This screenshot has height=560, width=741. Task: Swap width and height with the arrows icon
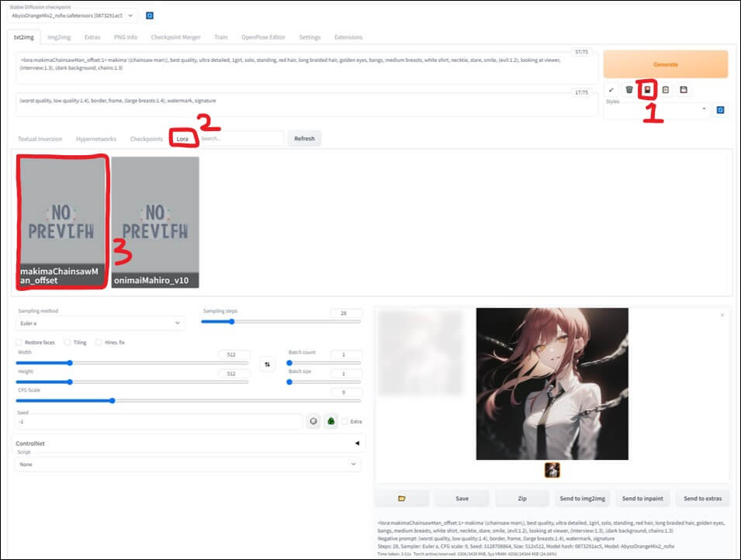[268, 364]
